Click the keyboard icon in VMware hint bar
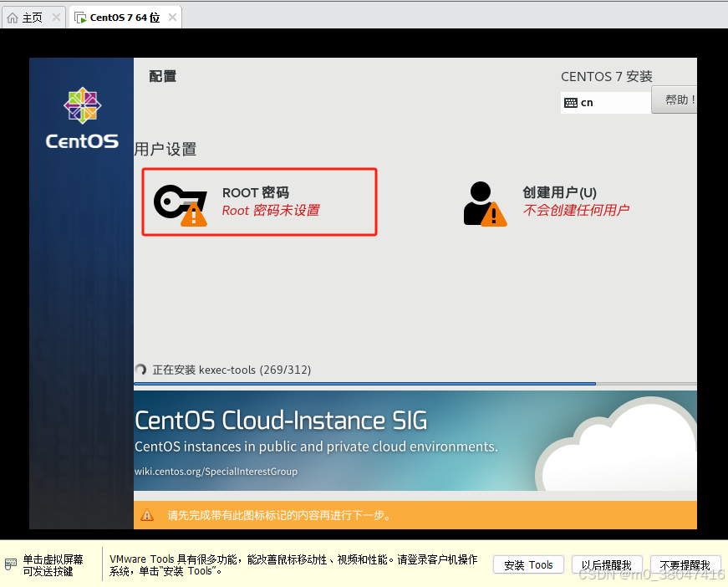This screenshot has height=587, width=728. (11, 564)
